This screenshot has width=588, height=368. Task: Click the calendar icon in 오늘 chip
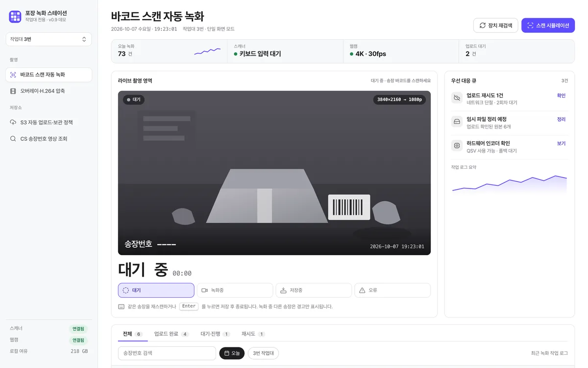tap(227, 353)
